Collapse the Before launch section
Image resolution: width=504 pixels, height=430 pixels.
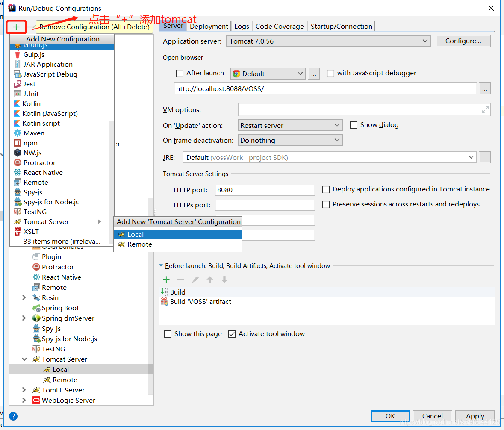[161, 266]
